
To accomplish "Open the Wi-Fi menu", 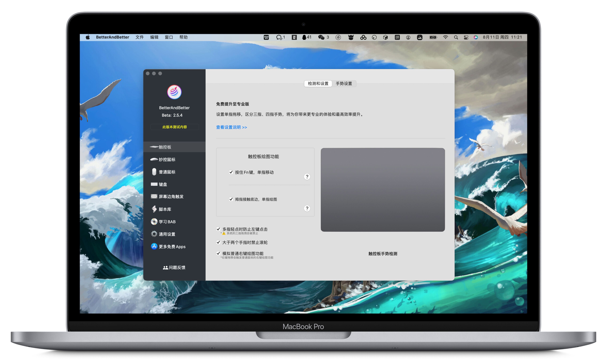I will [x=446, y=37].
